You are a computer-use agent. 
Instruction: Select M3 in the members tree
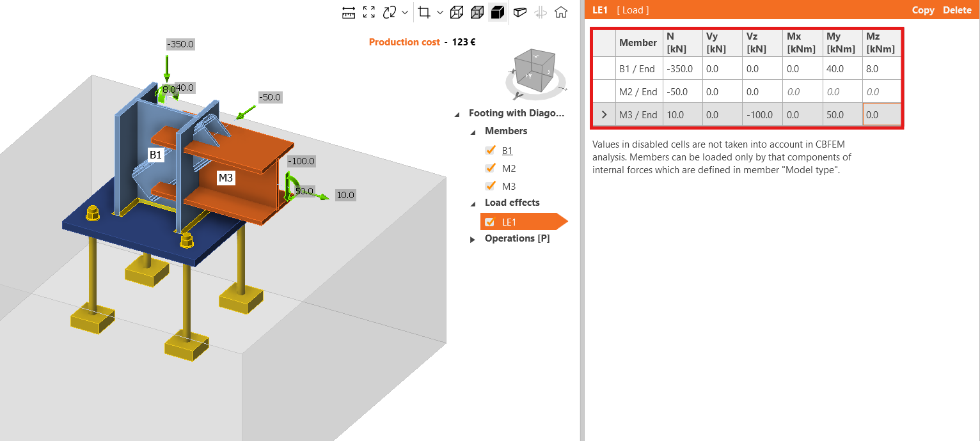coord(509,187)
